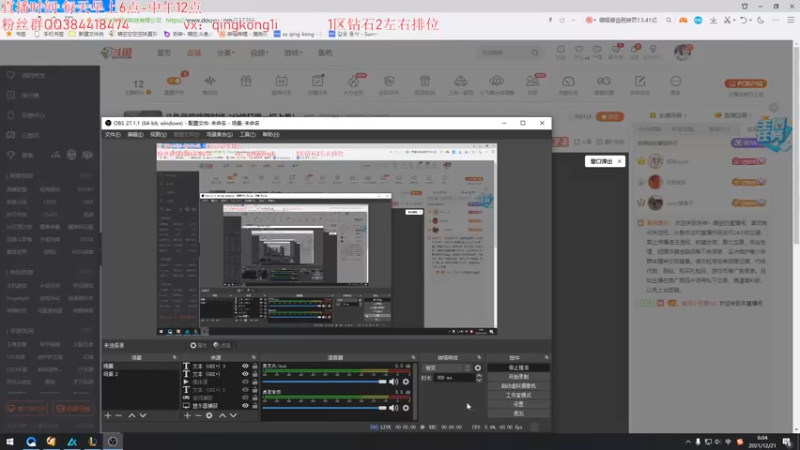Toggle lock on 显示器捕获 source

point(255,406)
